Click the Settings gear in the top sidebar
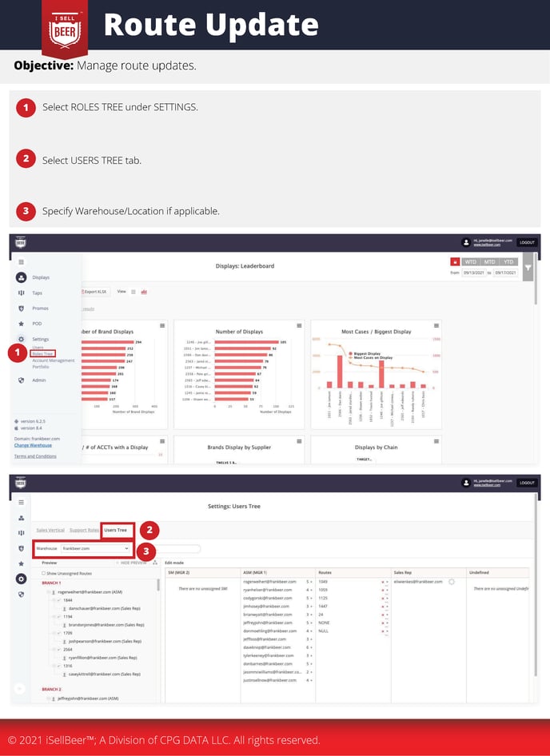550x756 pixels. coord(22,339)
